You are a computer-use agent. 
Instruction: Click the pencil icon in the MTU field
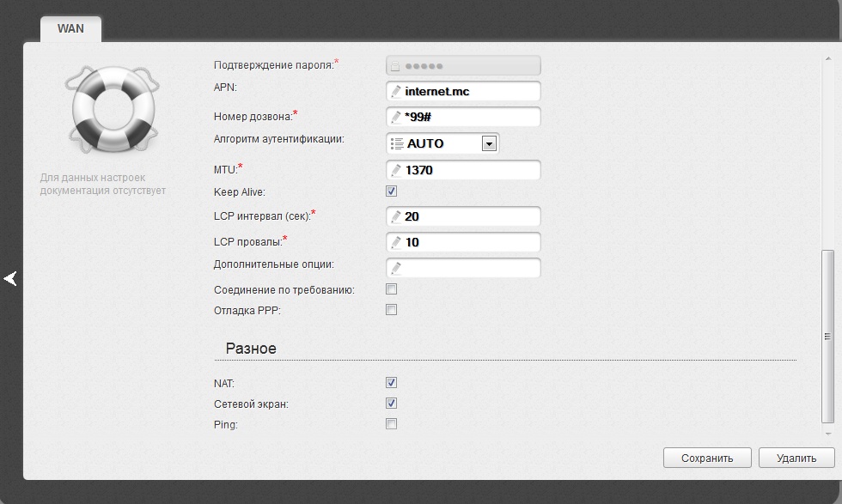[395, 170]
